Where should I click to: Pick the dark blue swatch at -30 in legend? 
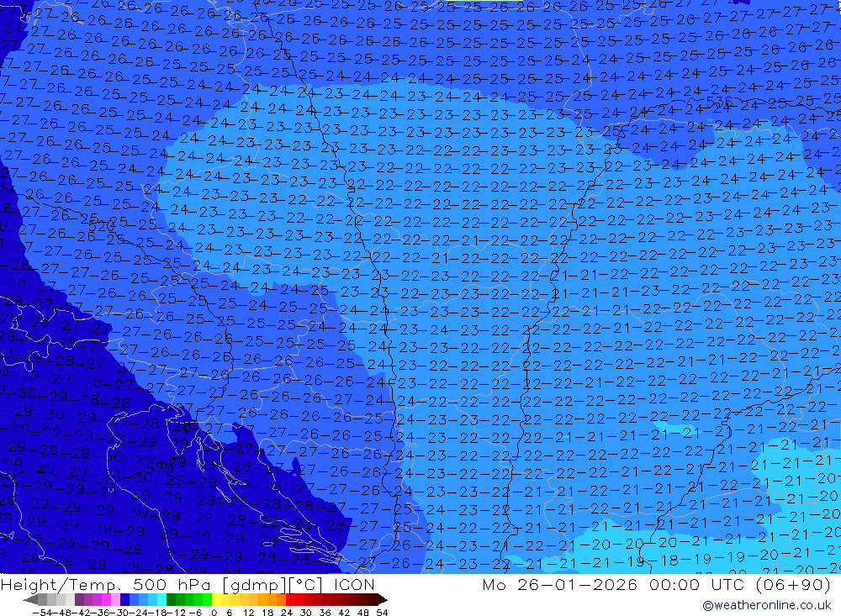pyautogui.click(x=124, y=599)
